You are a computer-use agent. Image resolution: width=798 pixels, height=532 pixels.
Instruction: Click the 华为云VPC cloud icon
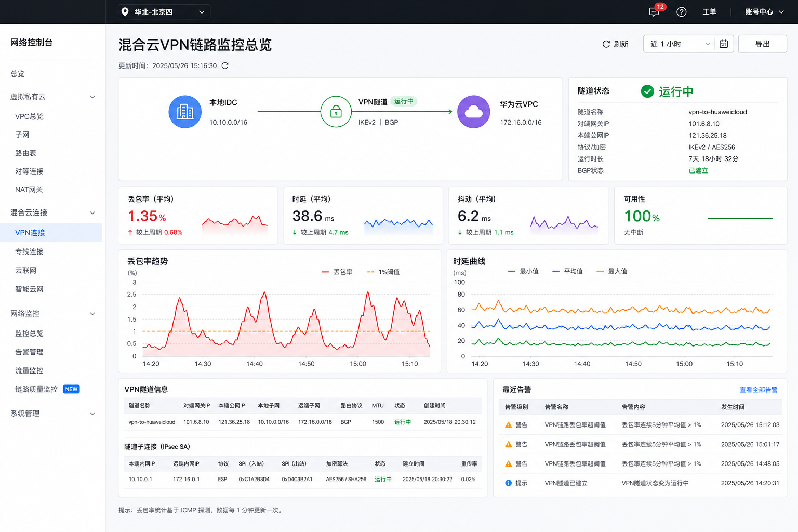pos(473,112)
